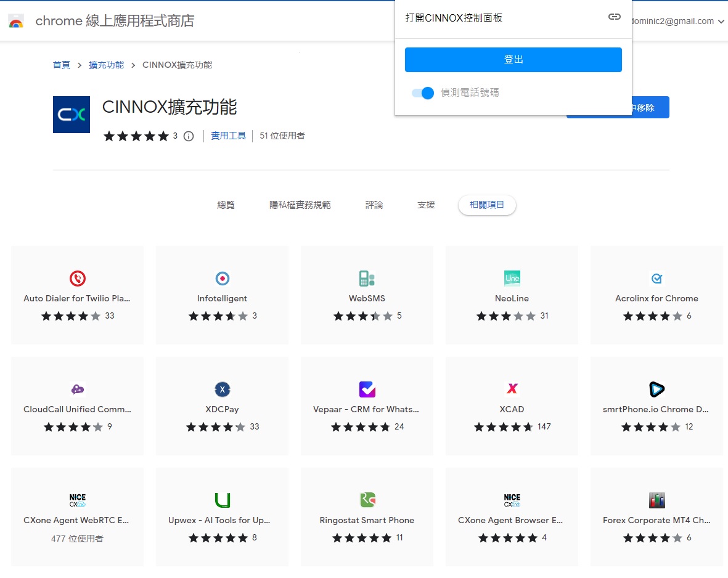Viewport: 728px width, 578px height.
Task: Click the NeoLine icon
Action: pyautogui.click(x=512, y=279)
